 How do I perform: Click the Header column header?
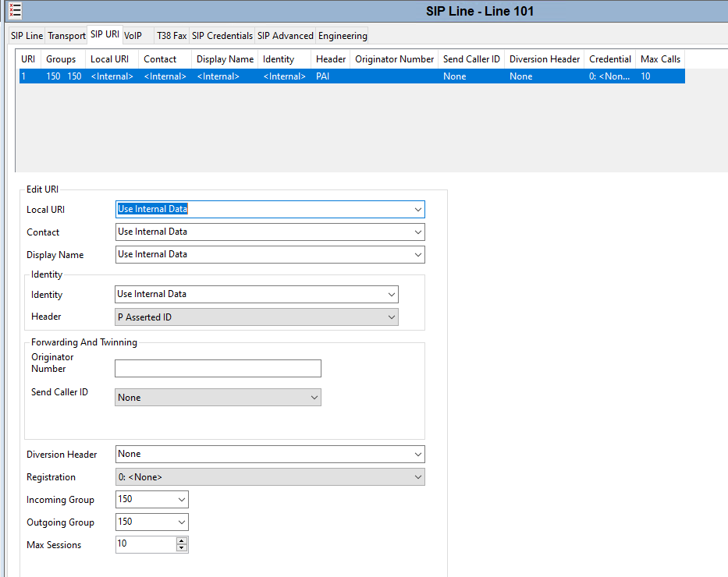coord(331,59)
